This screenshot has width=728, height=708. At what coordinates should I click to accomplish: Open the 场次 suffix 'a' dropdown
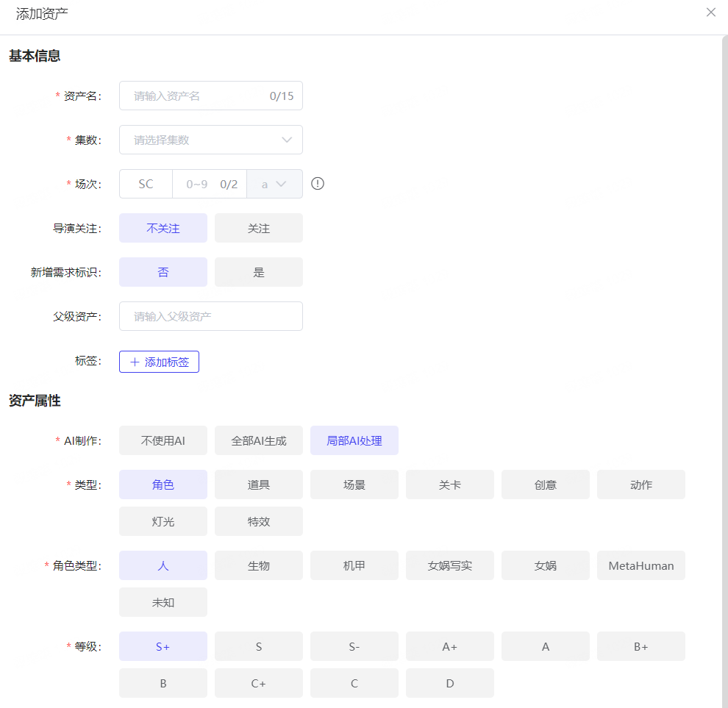pyautogui.click(x=274, y=184)
